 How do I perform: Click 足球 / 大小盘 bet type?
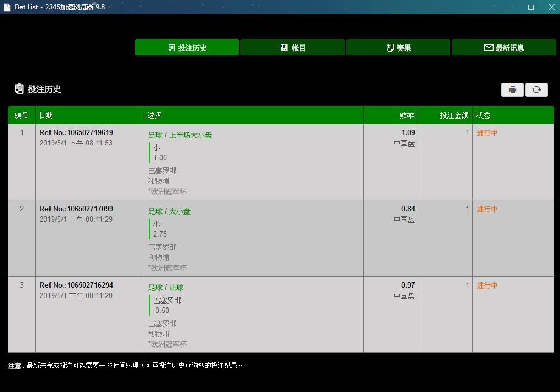click(x=169, y=211)
